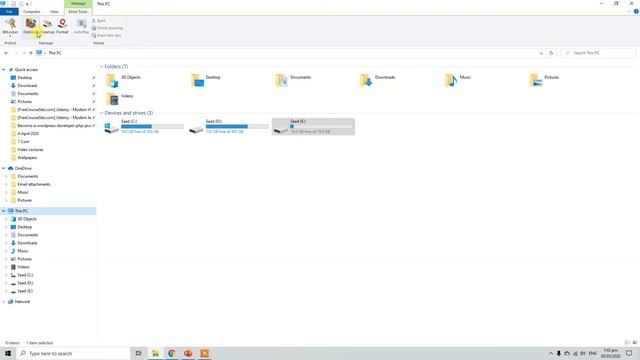
Task: Select the Saad (D:) drive
Action: pyautogui.click(x=229, y=127)
